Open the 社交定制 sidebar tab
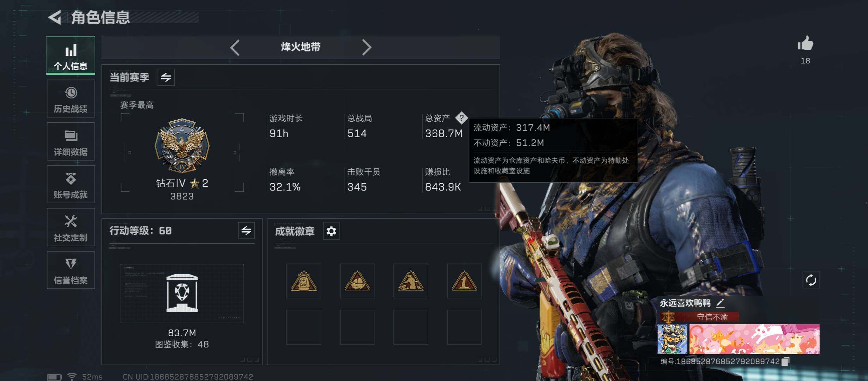Image resolution: width=868 pixels, height=381 pixels. tap(71, 227)
